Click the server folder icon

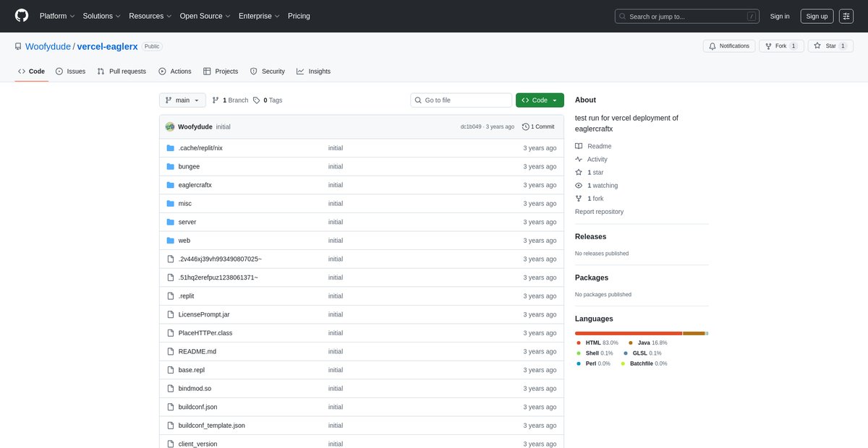[171, 222]
